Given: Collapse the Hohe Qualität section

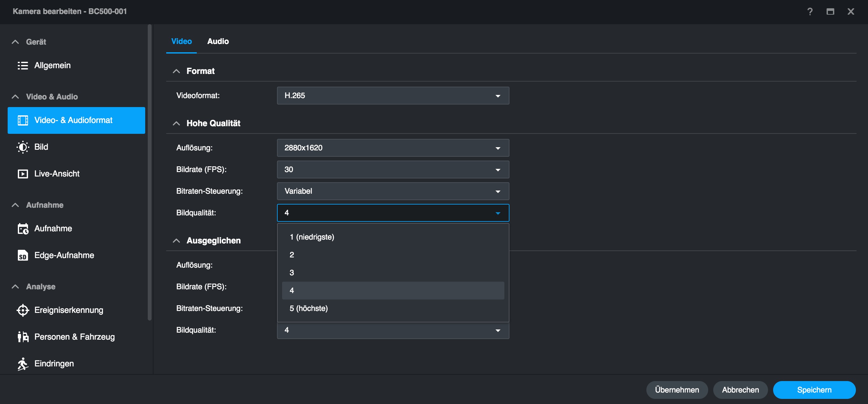Looking at the screenshot, I should click(176, 123).
